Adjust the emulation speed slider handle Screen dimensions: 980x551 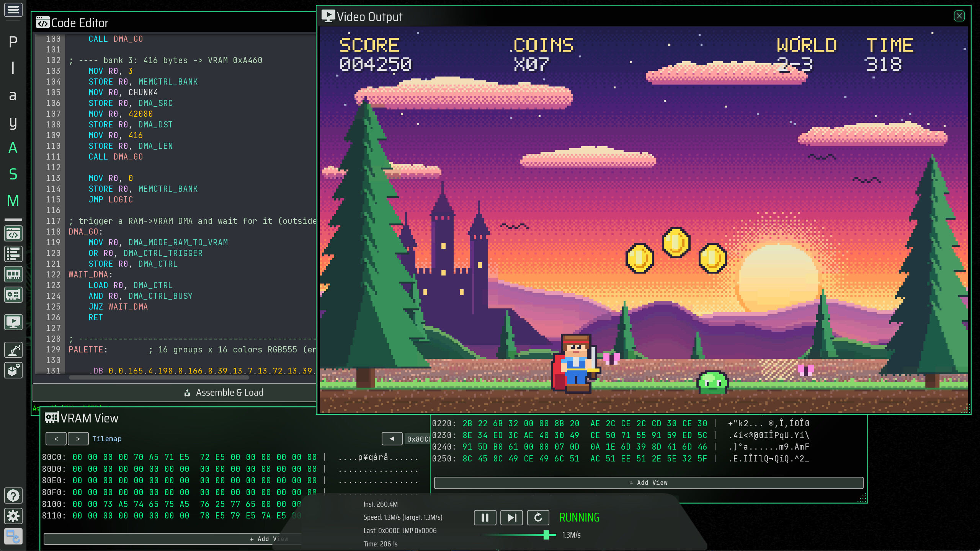coord(547,535)
